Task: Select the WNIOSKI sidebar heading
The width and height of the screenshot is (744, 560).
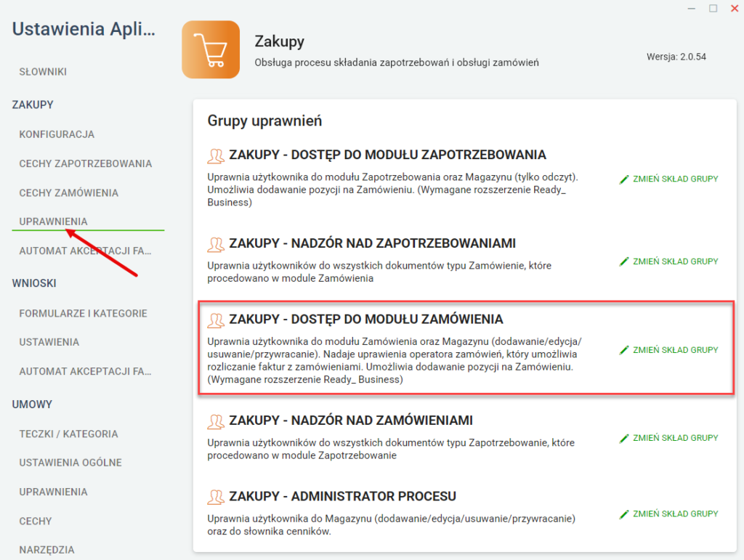Action: point(34,283)
